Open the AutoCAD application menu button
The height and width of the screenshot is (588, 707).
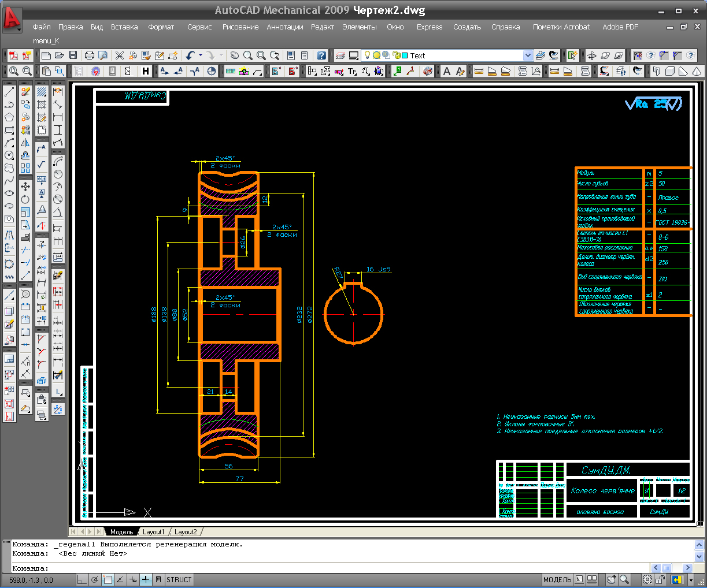point(12,19)
